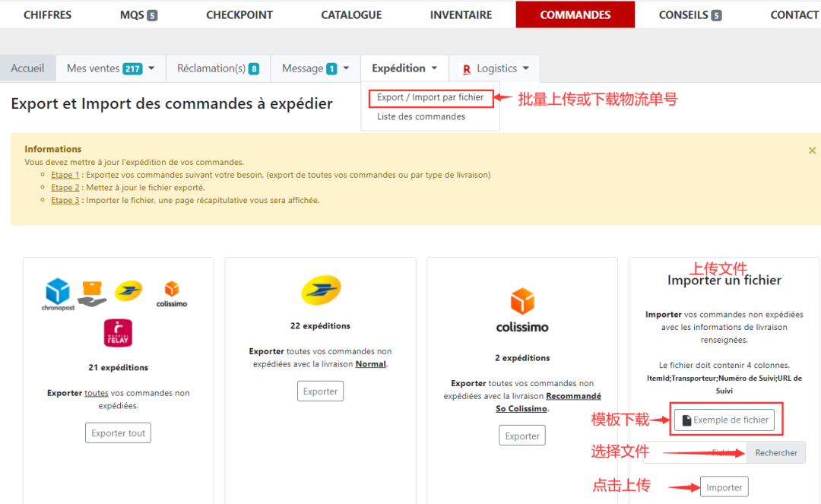Open the Réclamation(s) tab
821x504 pixels.
point(218,68)
